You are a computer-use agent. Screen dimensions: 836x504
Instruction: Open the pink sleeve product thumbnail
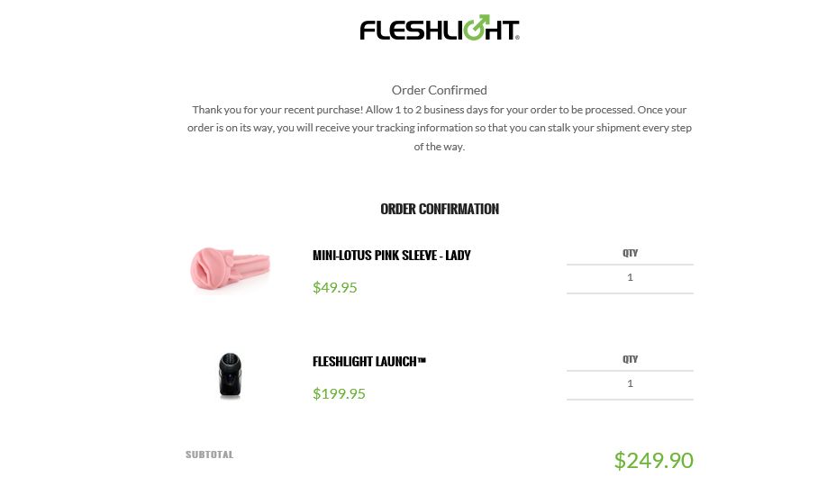tap(230, 268)
